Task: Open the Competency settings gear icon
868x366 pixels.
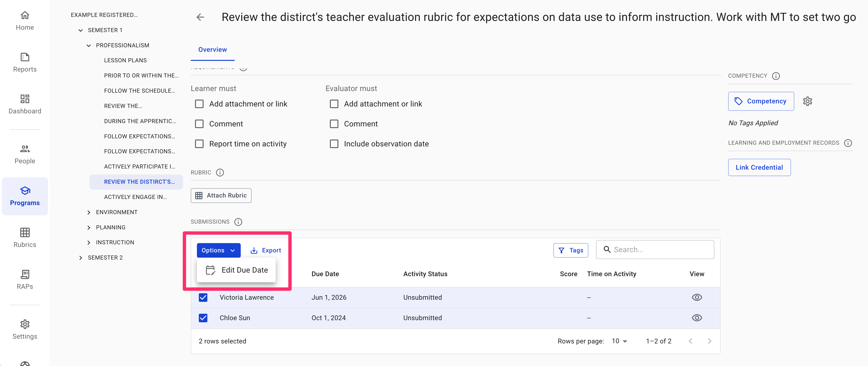Action: [808, 101]
